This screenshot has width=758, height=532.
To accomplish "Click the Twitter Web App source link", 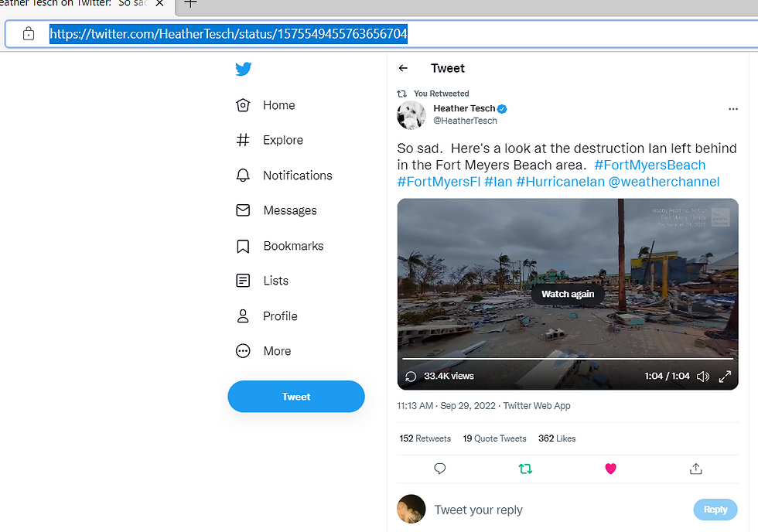I will coord(537,406).
